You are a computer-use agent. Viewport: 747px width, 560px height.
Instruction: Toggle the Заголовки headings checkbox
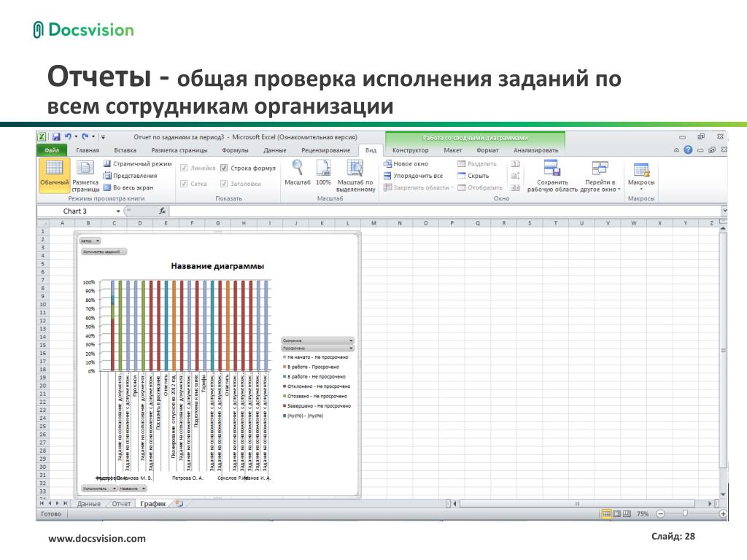tap(224, 184)
